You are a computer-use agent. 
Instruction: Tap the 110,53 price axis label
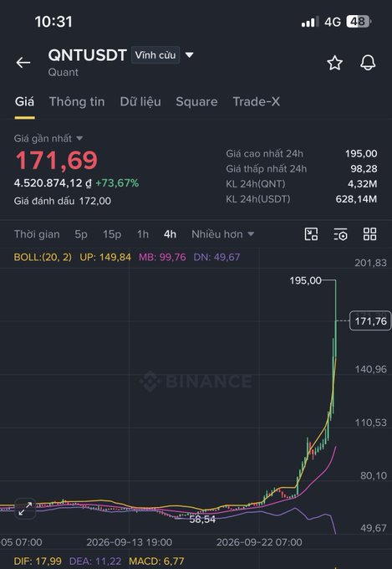[x=370, y=423]
